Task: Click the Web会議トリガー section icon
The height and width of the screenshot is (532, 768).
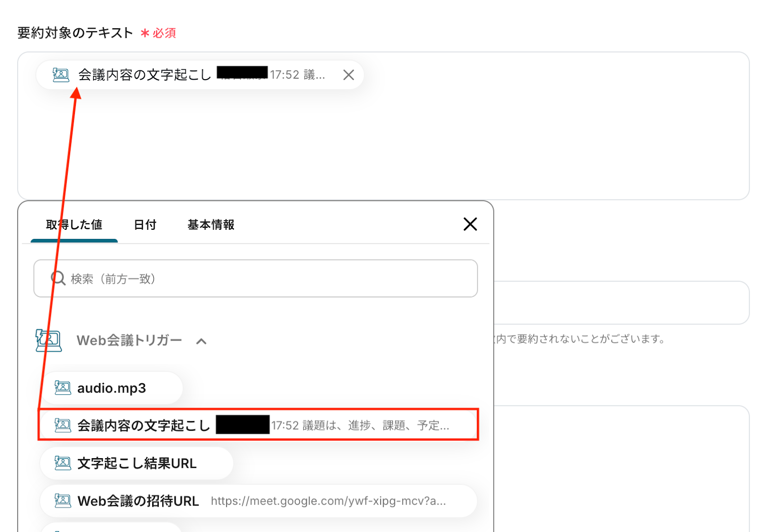Action: (x=48, y=340)
